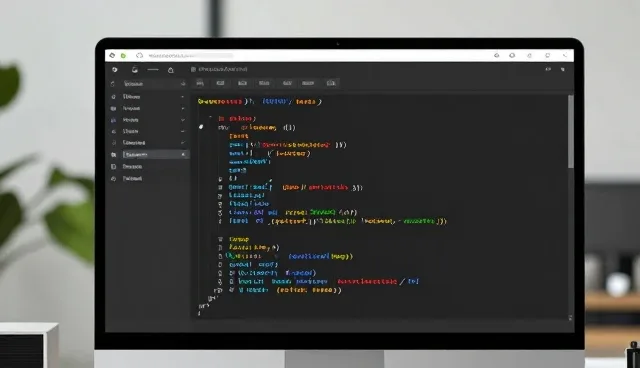Click the rightmost icon in the dark app header

pyautogui.click(x=563, y=69)
